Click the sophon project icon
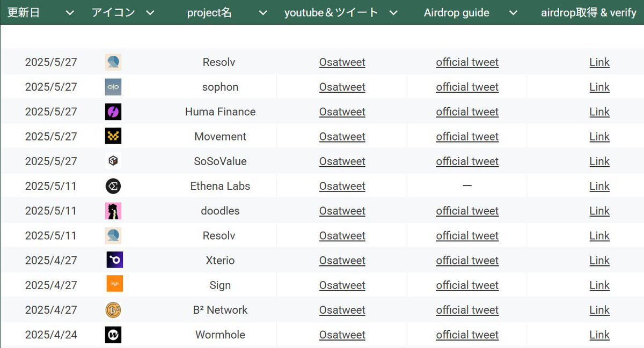The image size is (644, 348). [113, 87]
